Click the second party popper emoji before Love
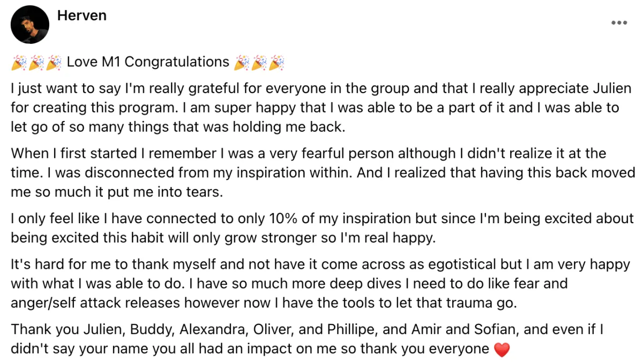This screenshot has height=364, width=643. click(36, 63)
